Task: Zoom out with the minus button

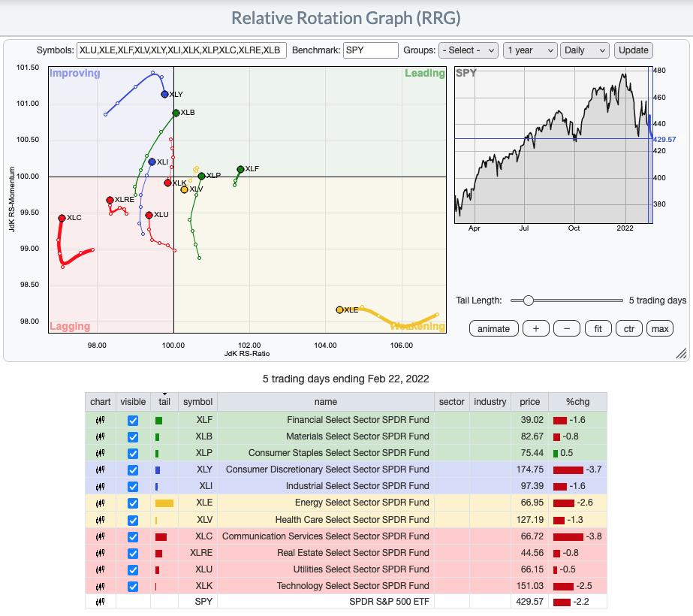Action: pos(567,328)
